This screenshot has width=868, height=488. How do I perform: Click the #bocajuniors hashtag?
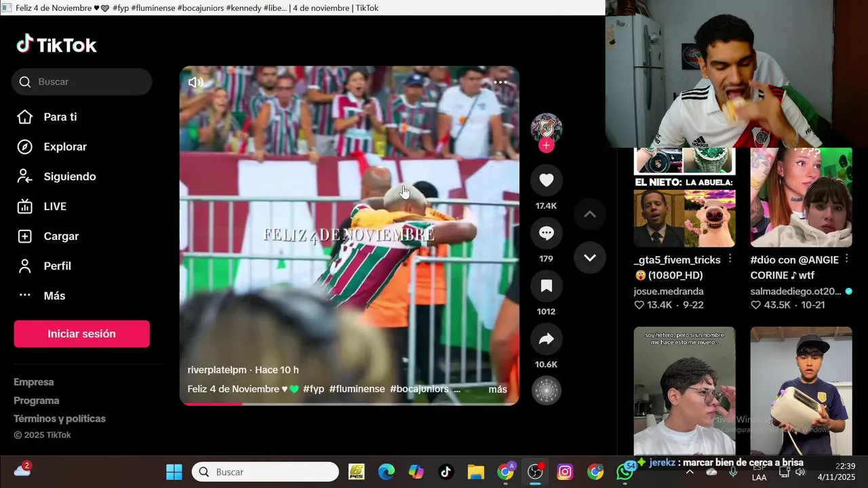click(419, 389)
